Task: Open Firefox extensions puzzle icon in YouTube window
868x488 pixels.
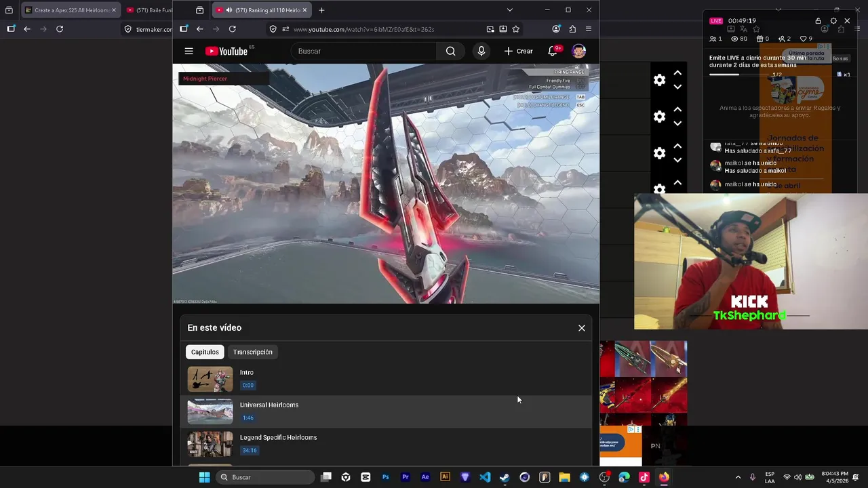Action: click(x=572, y=29)
